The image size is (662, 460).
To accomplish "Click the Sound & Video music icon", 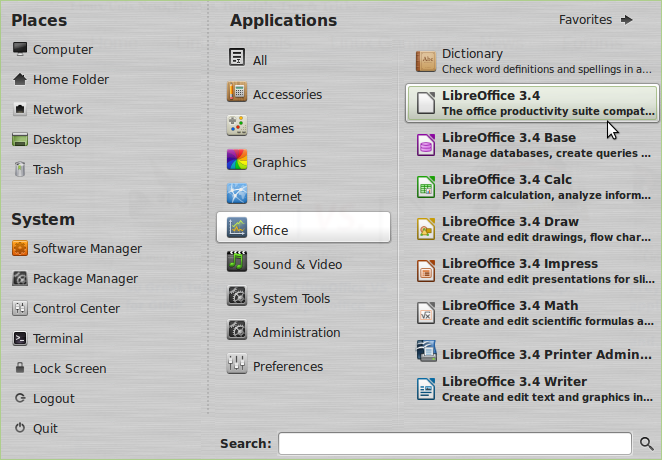I will coord(237,262).
